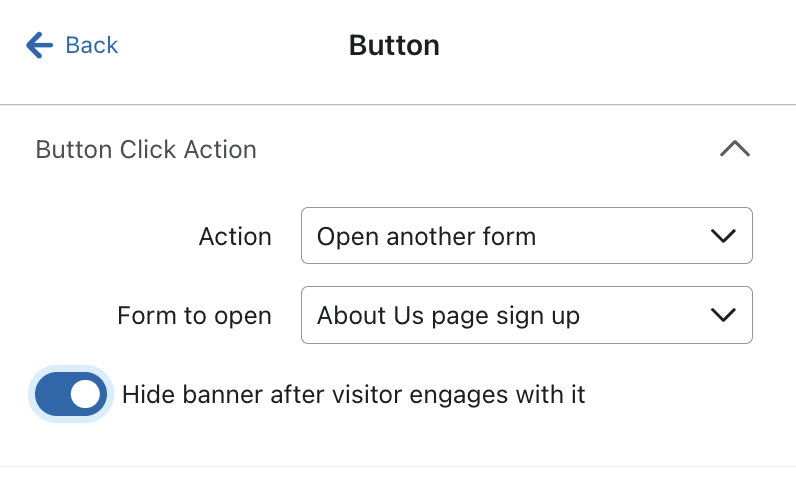Click the Form to open chevron arrow
796x478 pixels.
[722, 316]
